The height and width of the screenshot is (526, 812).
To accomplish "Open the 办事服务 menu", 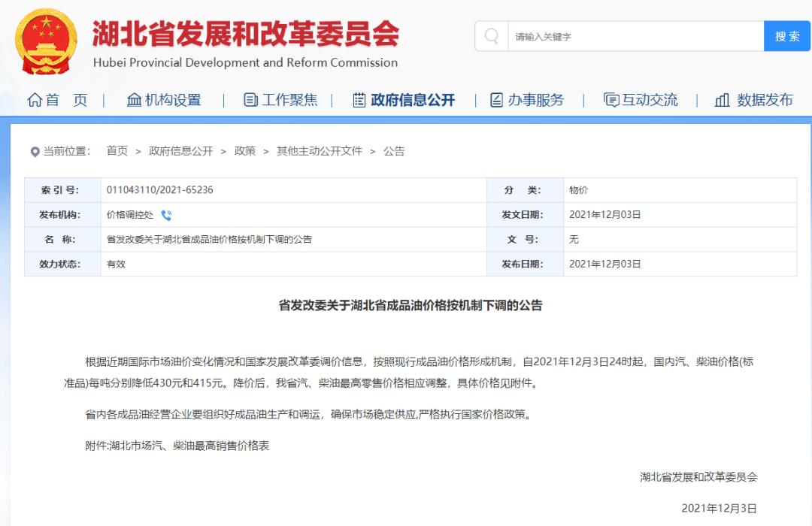I will coord(535,100).
